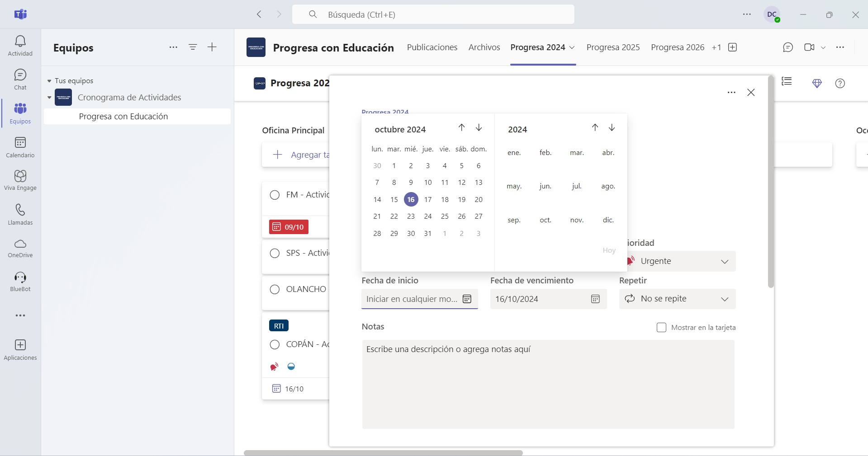Screen dimensions: 868x456
Task: Open task dialog more options
Action: coord(731,92)
